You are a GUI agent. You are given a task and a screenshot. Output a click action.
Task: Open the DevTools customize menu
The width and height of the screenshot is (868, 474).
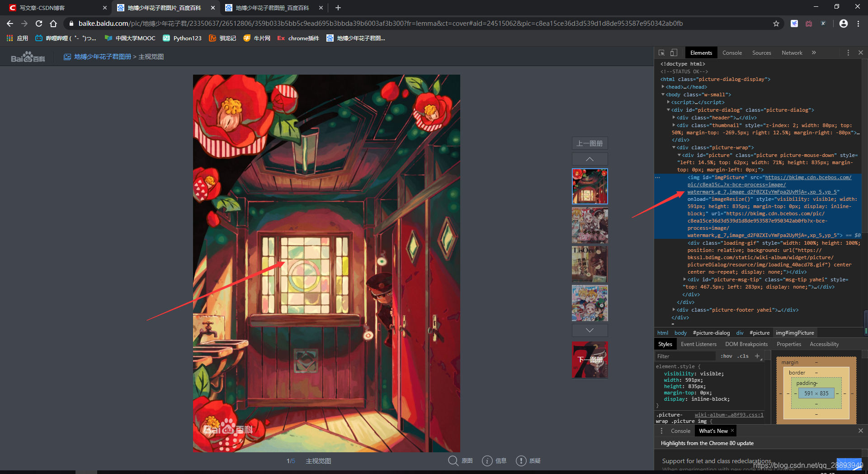pyautogui.click(x=848, y=53)
